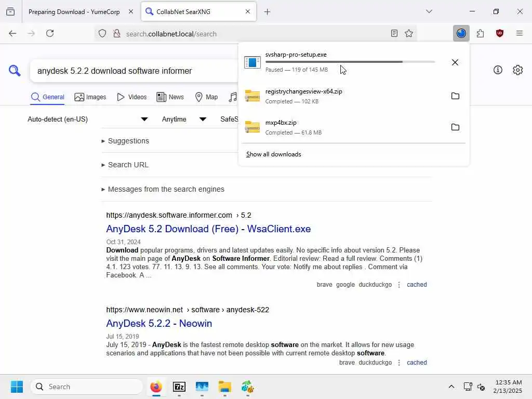Close the CollabNet SearXNG tab
This screenshot has height=399, width=532.
click(248, 11)
